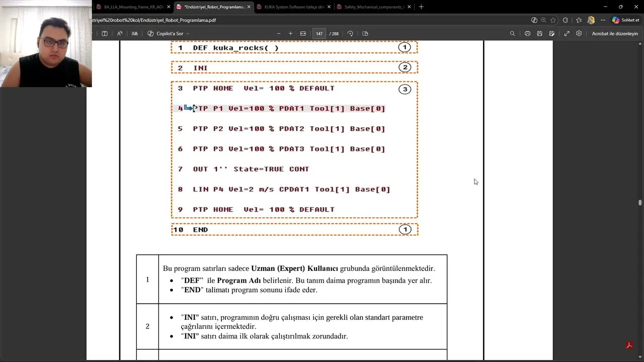Switch the PDF page view layout
The height and width of the screenshot is (362, 644).
coord(365,34)
